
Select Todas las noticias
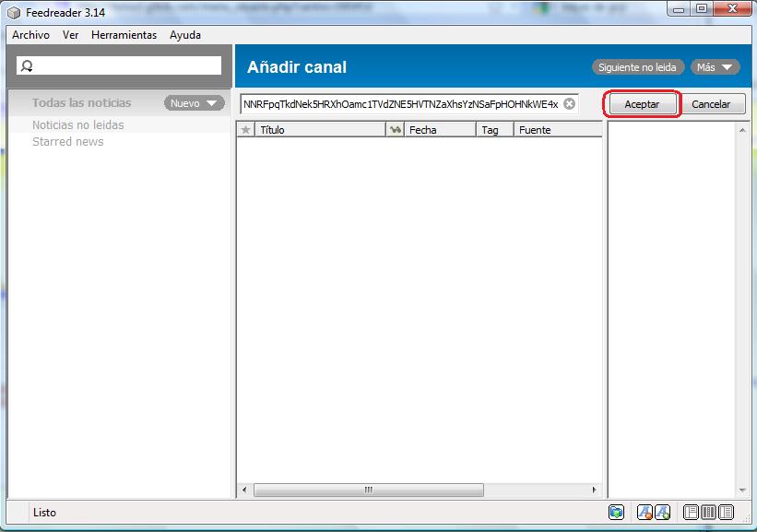[x=81, y=103]
